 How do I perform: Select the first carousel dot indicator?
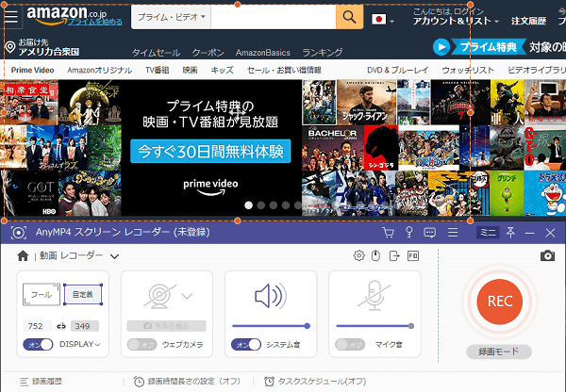(248, 205)
